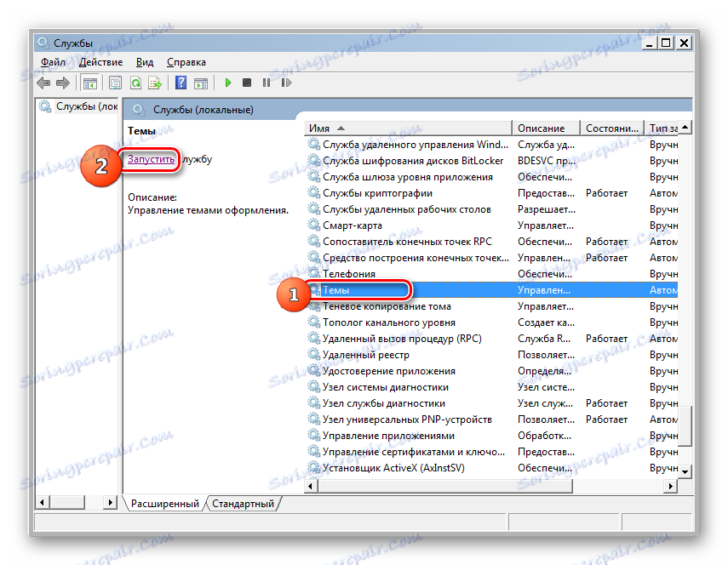
Task: Click the vertical scrollbar down arrow
Action: tap(685, 471)
